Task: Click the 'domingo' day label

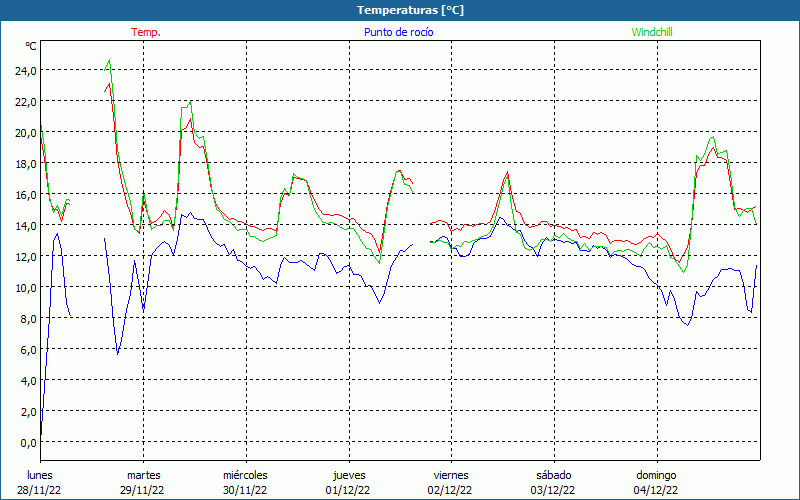Action: tap(656, 475)
